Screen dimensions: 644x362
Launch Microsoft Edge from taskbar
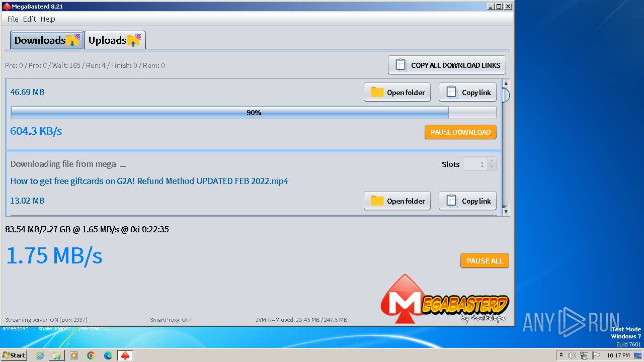pyautogui.click(x=108, y=355)
